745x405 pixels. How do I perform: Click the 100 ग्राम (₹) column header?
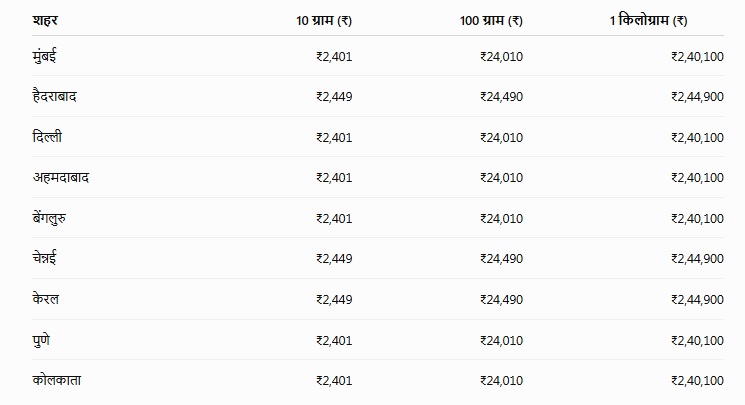(x=491, y=20)
